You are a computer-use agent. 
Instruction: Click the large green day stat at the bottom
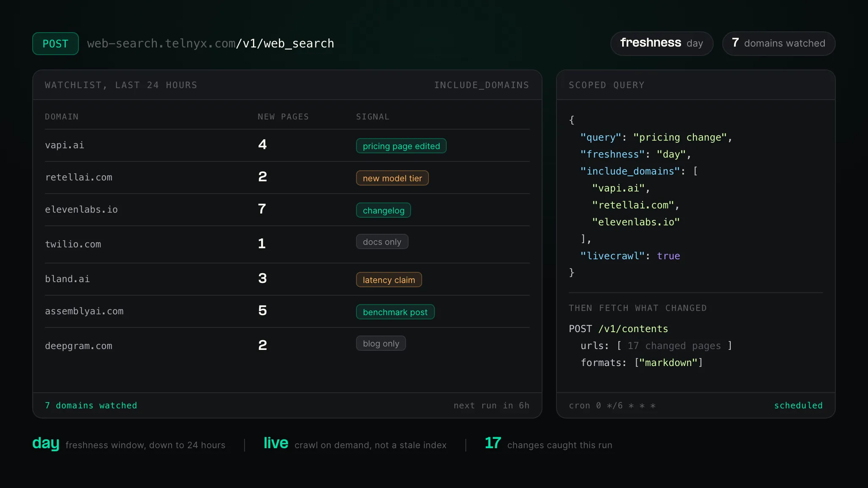click(x=46, y=444)
